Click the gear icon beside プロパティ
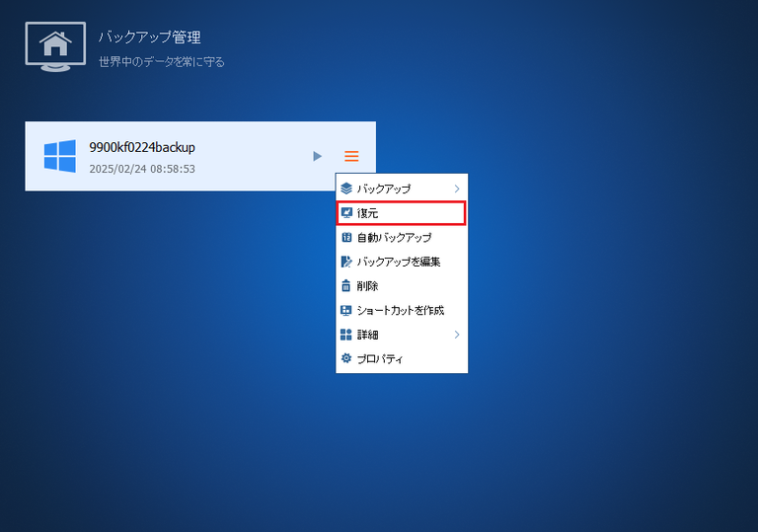 [346, 358]
